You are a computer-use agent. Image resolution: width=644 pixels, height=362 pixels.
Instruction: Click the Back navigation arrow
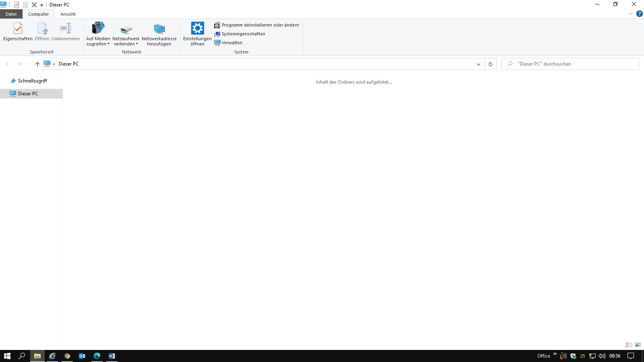(8, 64)
